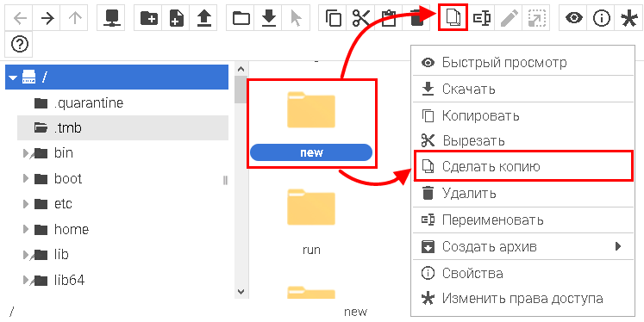Click the Back arrow in toolbar

(19, 18)
